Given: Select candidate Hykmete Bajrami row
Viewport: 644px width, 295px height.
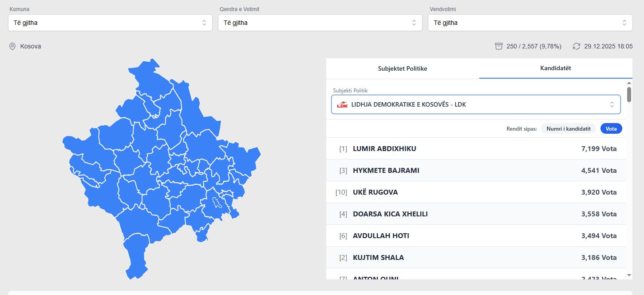Looking at the screenshot, I should pos(476,170).
